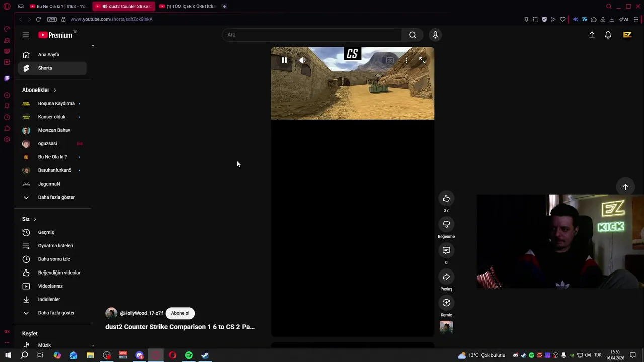
Task: Open Spotify from Windows taskbar
Action: pyautogui.click(x=189, y=355)
